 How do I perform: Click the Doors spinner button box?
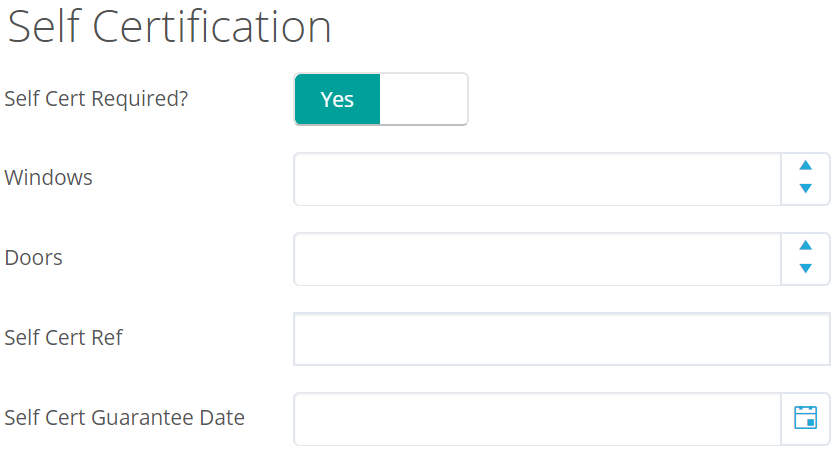805,258
